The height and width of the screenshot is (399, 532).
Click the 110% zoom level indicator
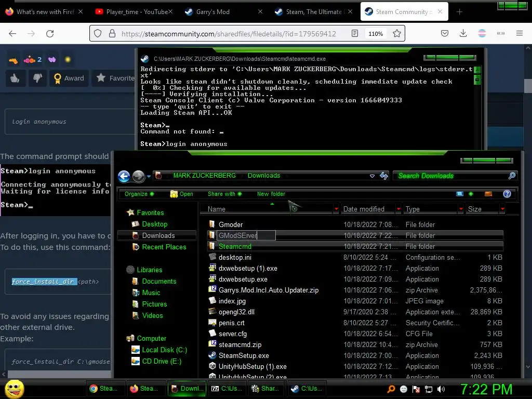tap(376, 34)
